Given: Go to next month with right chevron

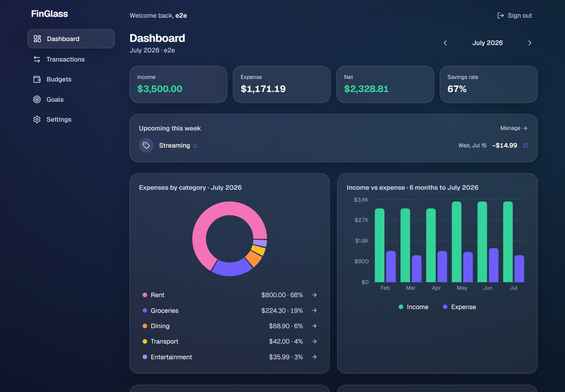Looking at the screenshot, I should coord(530,43).
